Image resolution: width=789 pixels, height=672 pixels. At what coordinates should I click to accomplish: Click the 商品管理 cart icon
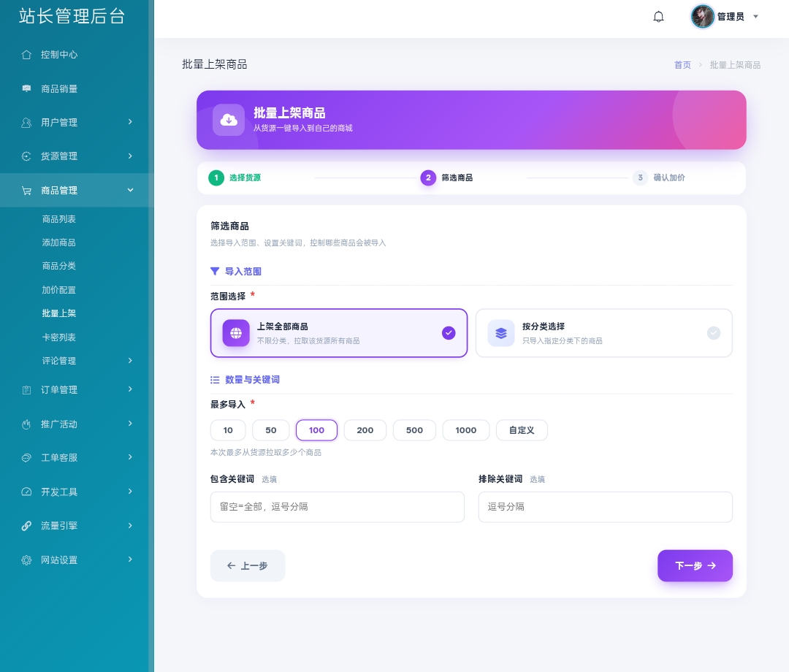[x=27, y=191]
